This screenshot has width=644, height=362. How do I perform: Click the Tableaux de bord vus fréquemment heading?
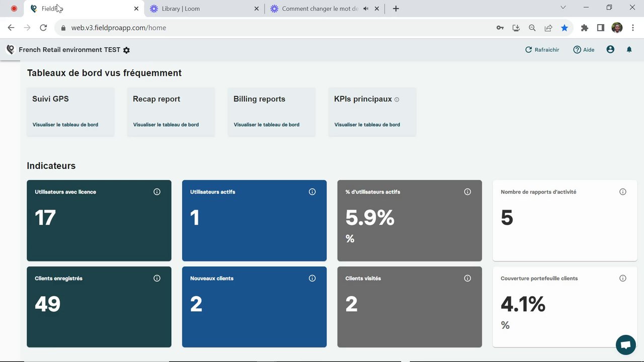pyautogui.click(x=104, y=73)
